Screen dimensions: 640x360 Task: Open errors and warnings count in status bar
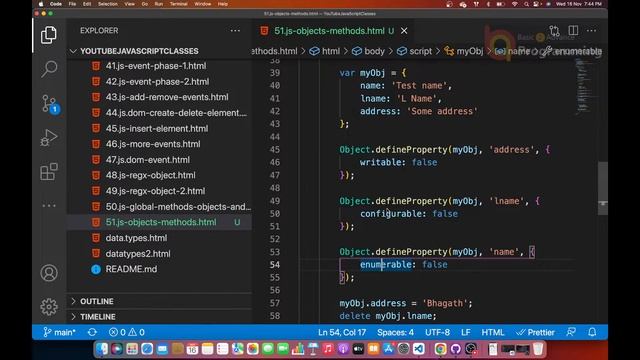(127, 332)
